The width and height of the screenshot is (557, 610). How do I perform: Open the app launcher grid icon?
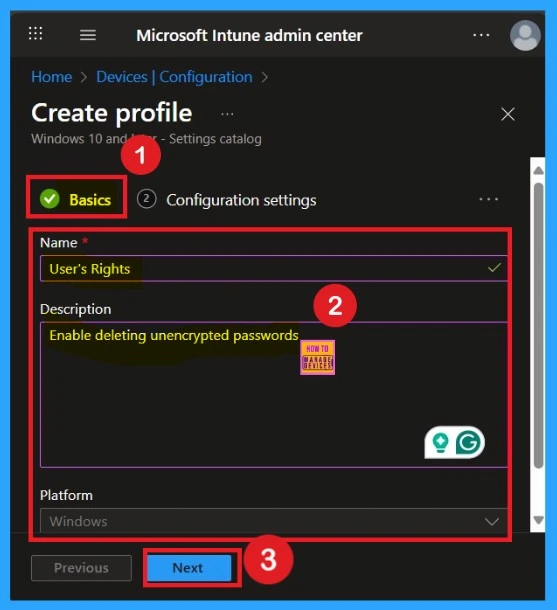click(x=35, y=34)
